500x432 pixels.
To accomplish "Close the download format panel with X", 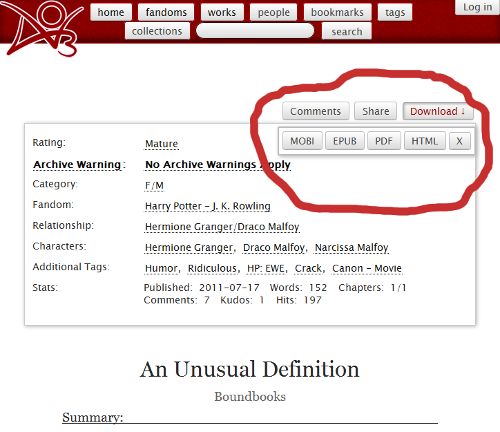I will click(460, 141).
